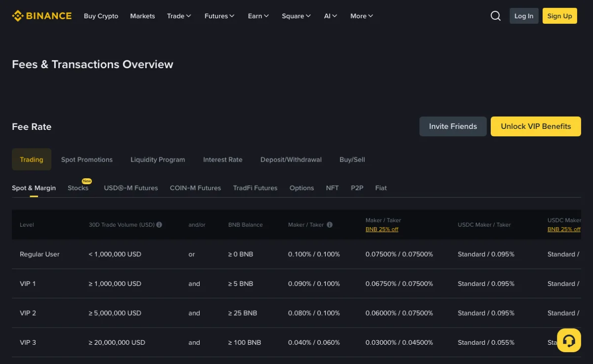Click the '< 1,000,000 USD' volume cell
Viewport: 593px width, 364px height.
click(115, 254)
